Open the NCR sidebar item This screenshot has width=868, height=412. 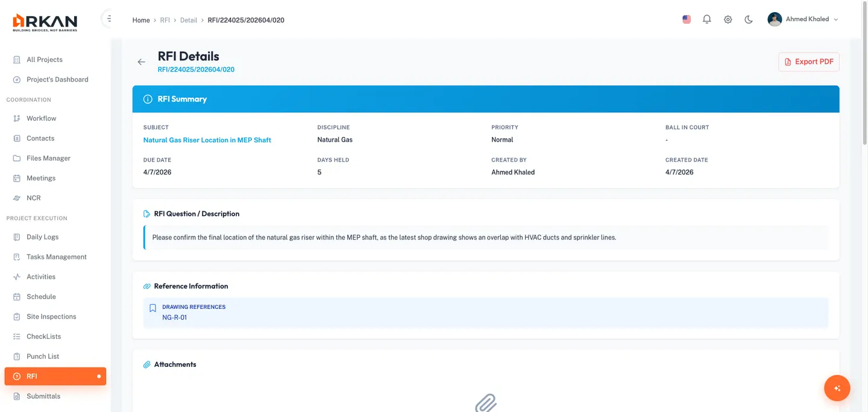[x=34, y=198]
